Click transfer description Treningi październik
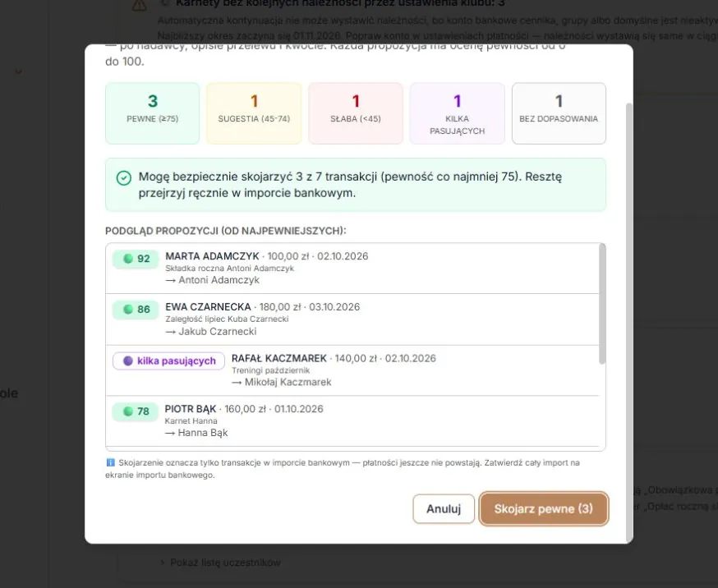 (270, 370)
